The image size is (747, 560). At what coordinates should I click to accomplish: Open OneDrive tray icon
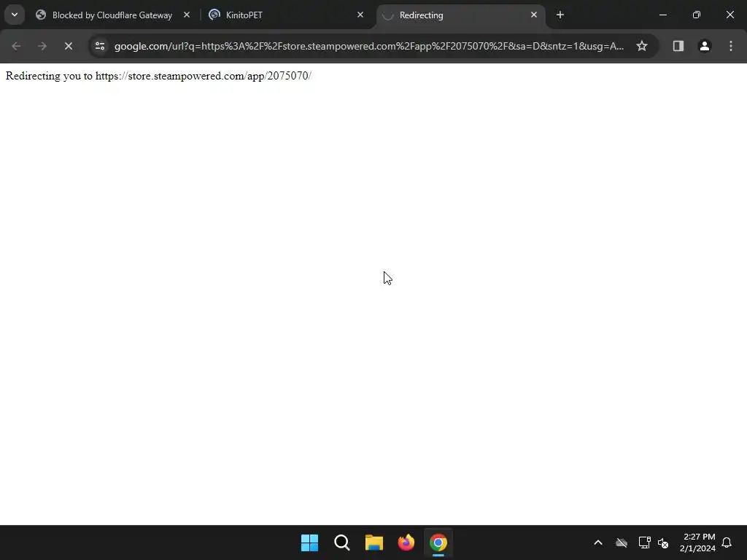622,542
